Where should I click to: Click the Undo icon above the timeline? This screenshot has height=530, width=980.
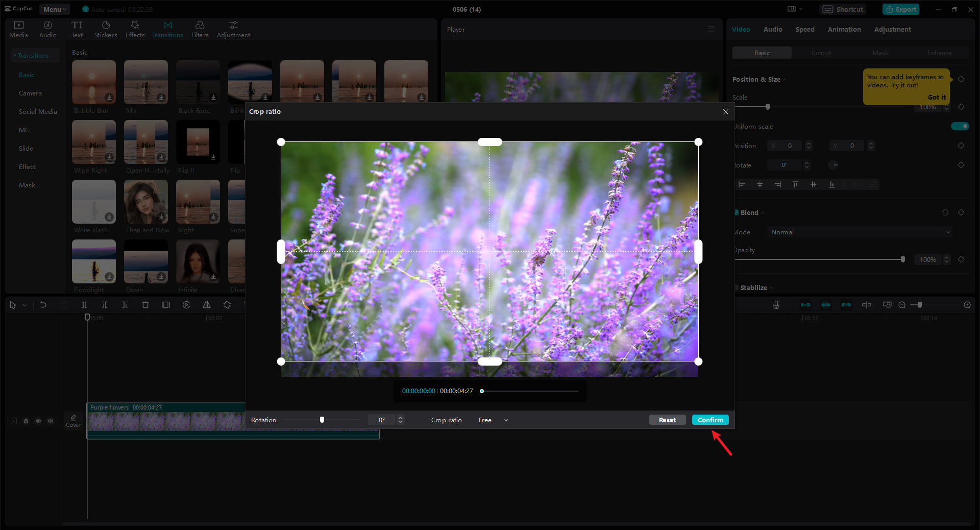[x=43, y=305]
